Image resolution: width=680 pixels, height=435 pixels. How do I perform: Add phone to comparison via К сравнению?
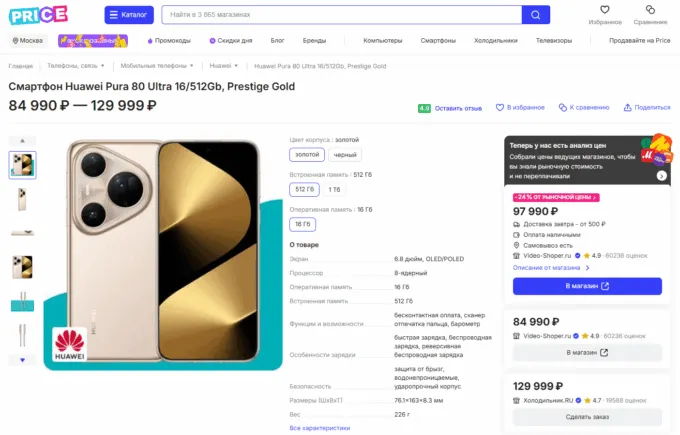tap(583, 107)
